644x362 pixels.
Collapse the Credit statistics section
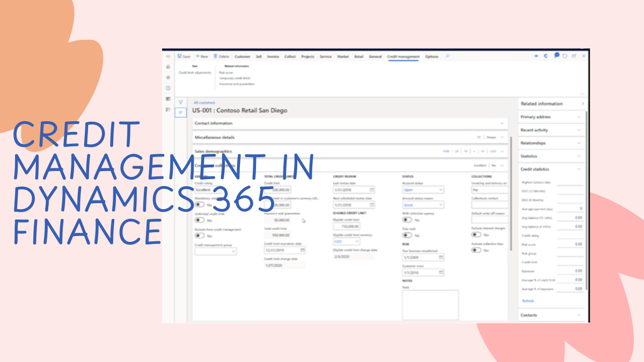578,169
